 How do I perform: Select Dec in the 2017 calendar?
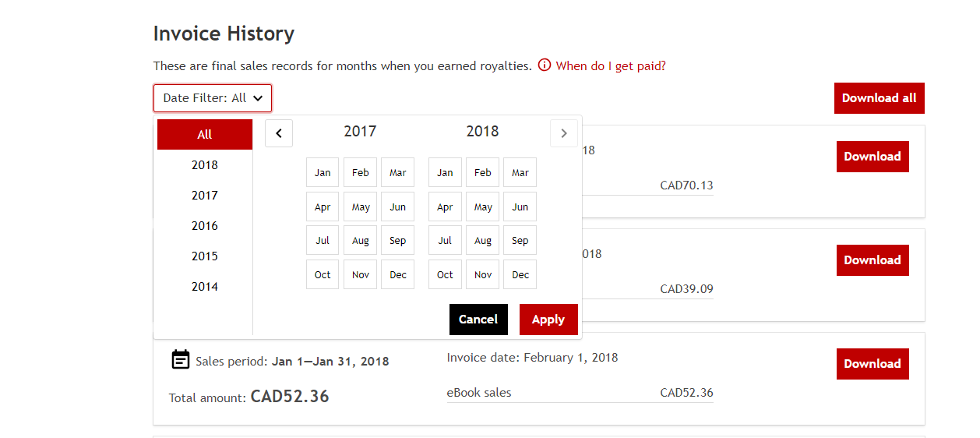[x=398, y=274]
